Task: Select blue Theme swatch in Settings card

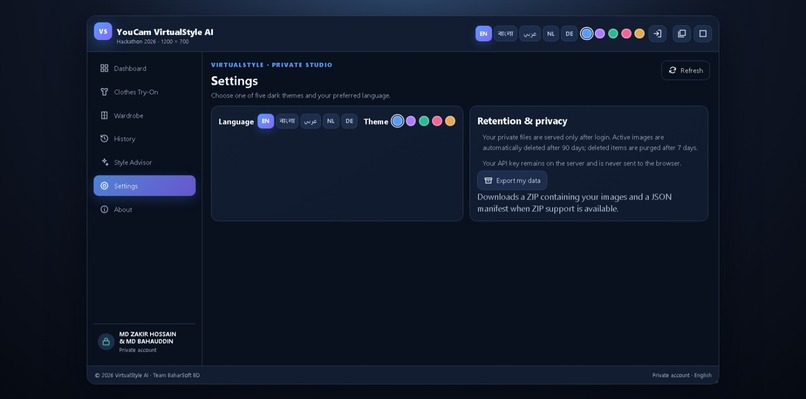Action: pos(397,121)
